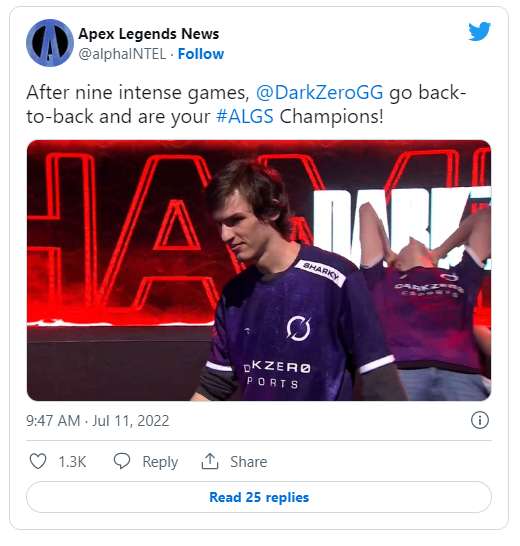Like the tweet with the heart icon
Viewport: 520px width, 546px height.
pyautogui.click(x=38, y=461)
